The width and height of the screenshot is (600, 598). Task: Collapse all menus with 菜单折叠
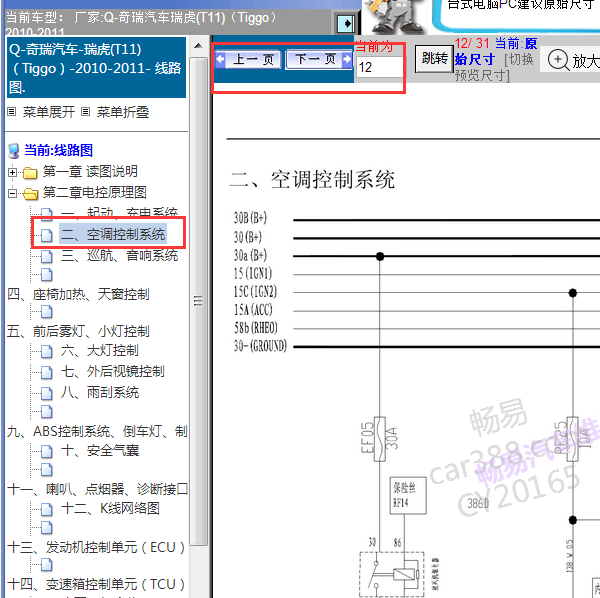click(x=123, y=112)
